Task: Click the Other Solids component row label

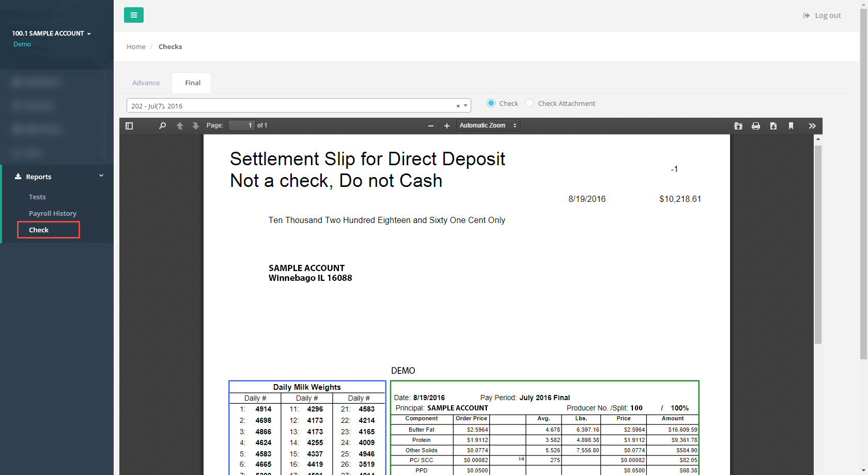Action: point(422,450)
